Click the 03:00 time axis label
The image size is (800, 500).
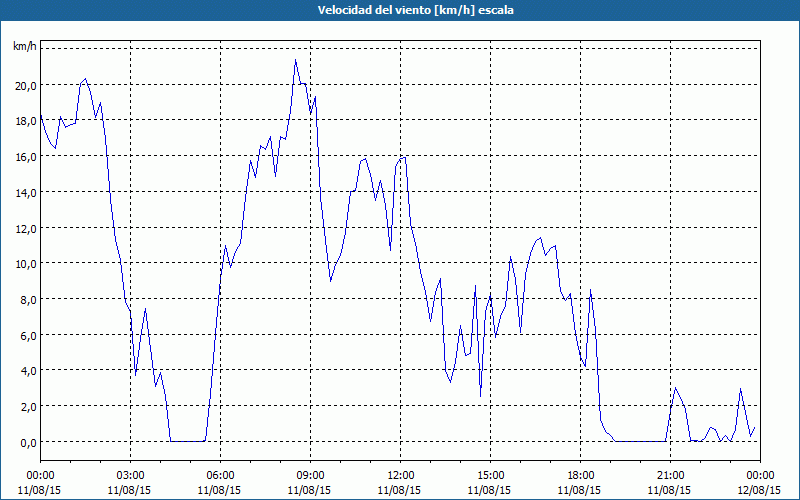coord(130,476)
